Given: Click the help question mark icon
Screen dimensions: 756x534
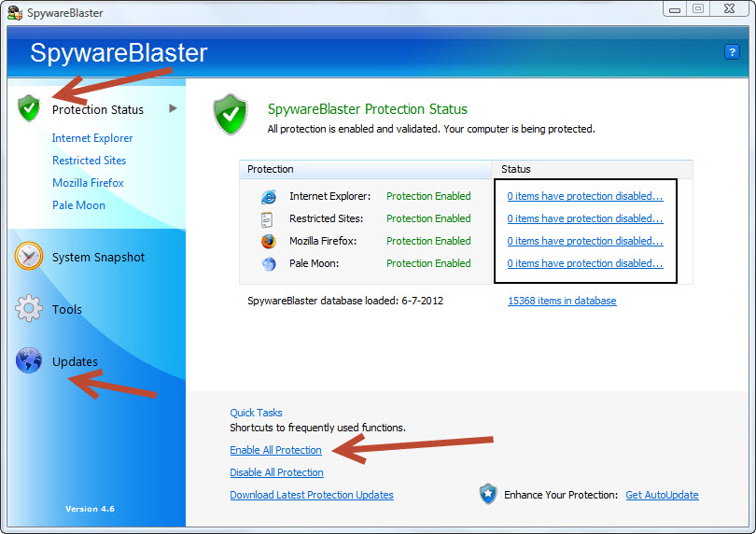Looking at the screenshot, I should coord(732,51).
